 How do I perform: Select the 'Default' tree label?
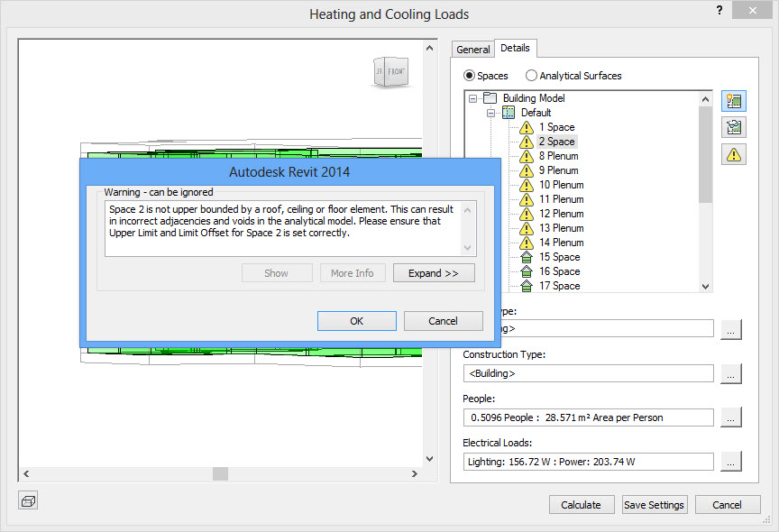(536, 113)
